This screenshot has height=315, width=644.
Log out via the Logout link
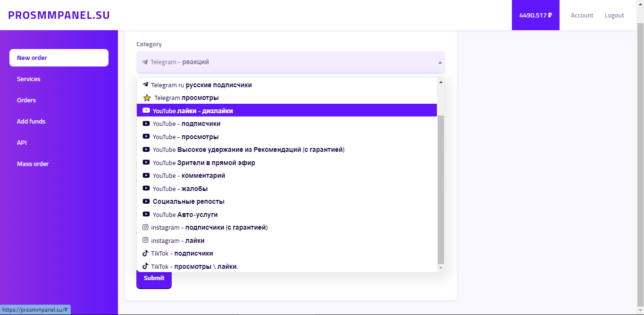[x=614, y=15]
